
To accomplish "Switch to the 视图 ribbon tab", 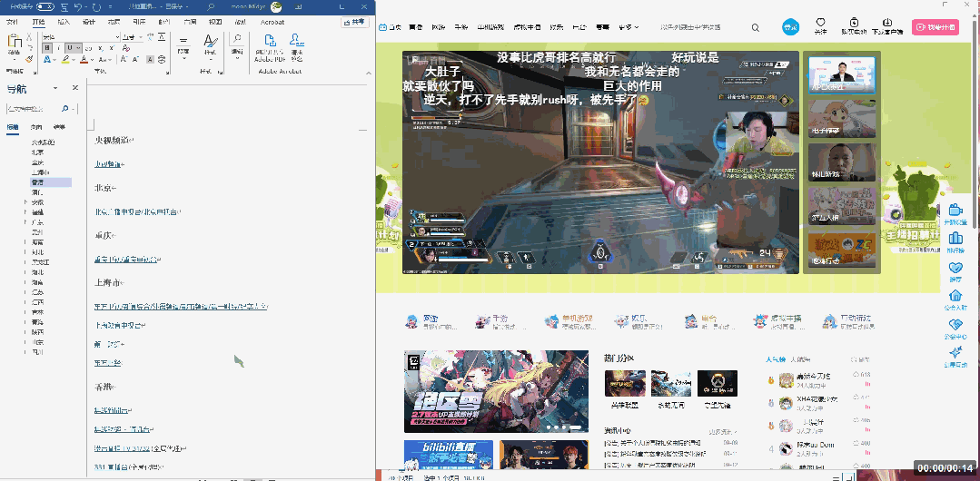I will click(215, 23).
